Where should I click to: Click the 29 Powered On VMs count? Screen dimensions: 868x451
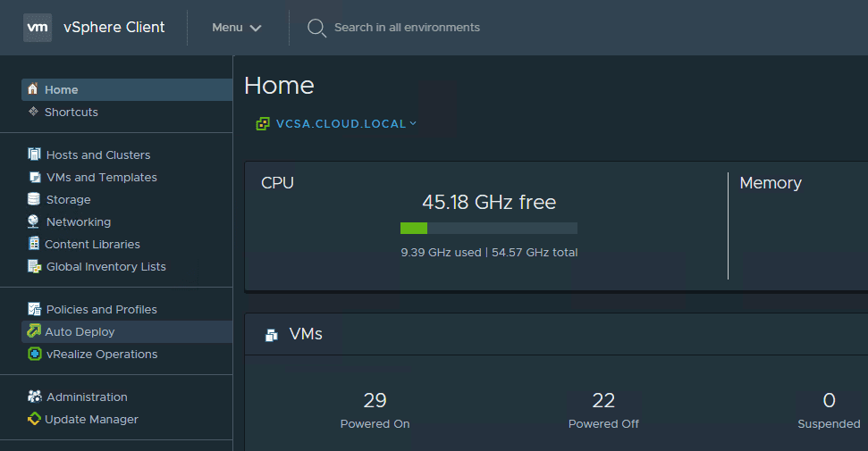coord(375,400)
